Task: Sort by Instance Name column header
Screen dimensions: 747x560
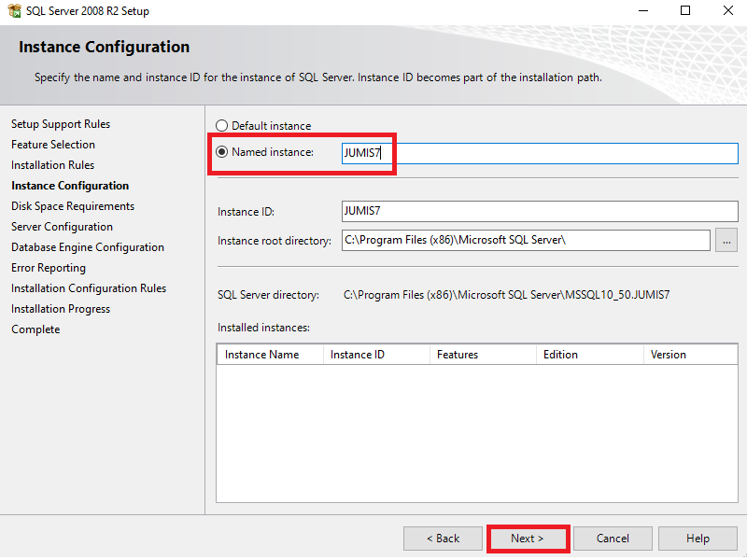Action: pyautogui.click(x=270, y=355)
